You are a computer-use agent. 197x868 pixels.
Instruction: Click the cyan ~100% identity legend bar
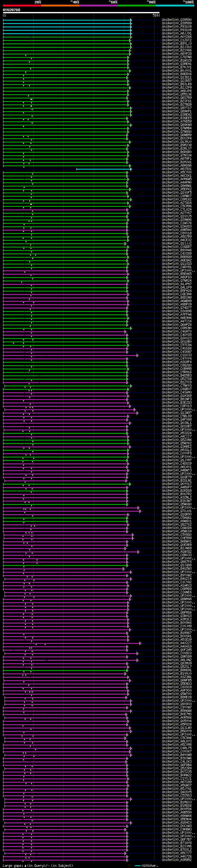point(175,6)
